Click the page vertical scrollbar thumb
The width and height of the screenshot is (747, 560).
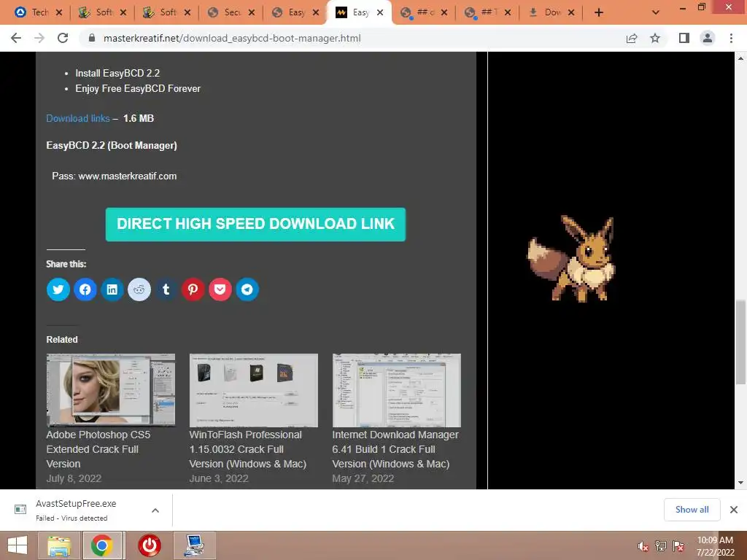740,341
